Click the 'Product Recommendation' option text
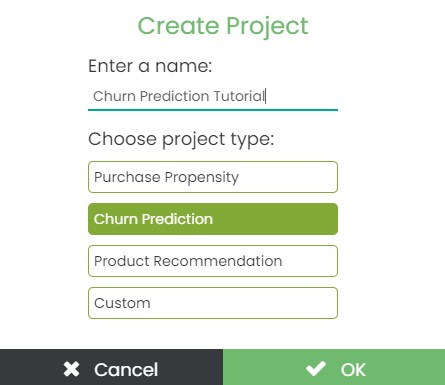 point(188,261)
